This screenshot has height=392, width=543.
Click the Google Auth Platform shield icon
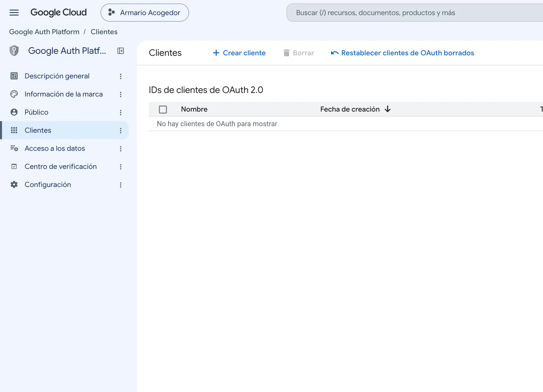click(x=14, y=51)
